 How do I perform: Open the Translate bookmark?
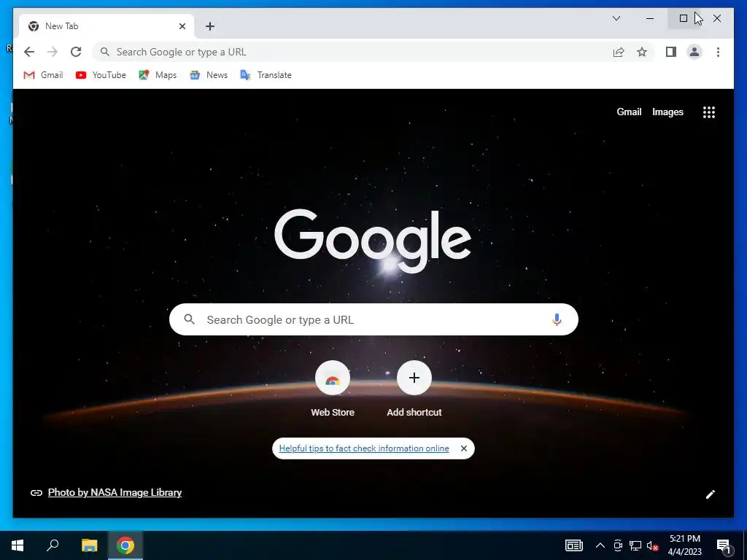(x=266, y=75)
